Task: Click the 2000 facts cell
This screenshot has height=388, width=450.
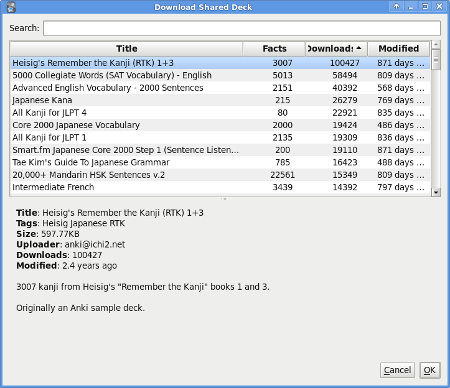Action: tap(282, 125)
